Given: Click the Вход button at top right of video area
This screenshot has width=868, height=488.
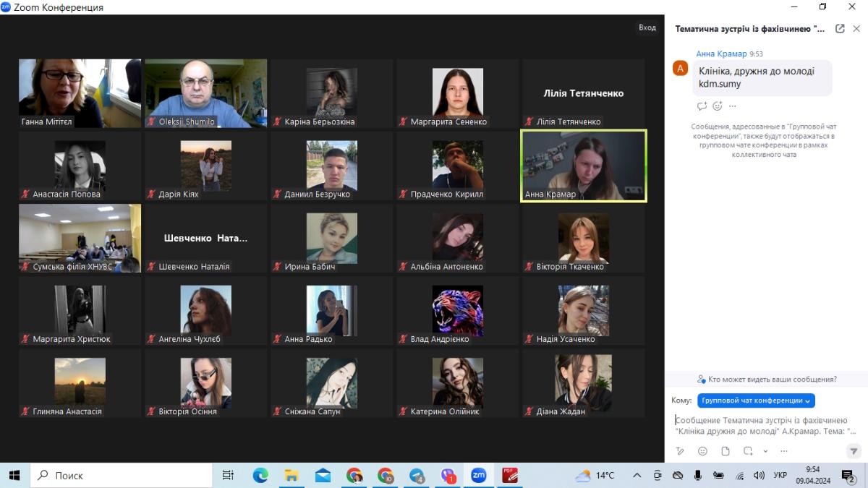Looking at the screenshot, I should (647, 27).
